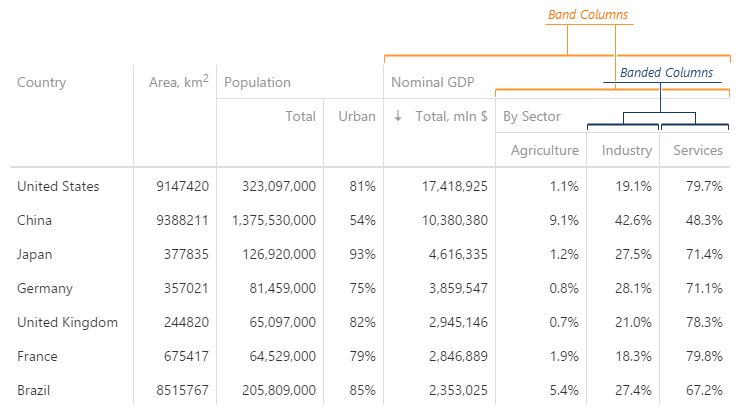
Task: Select the Population band header
Action: pos(258,82)
